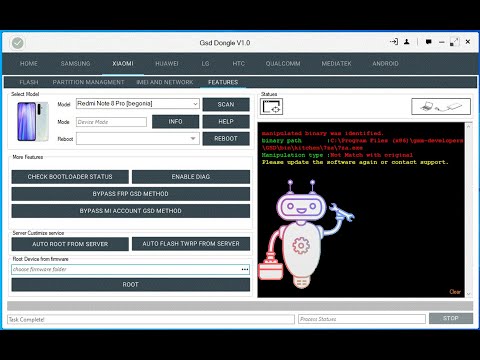Click 'Please update the software again' log line
The height and width of the screenshot is (360, 480).
pos(355,162)
